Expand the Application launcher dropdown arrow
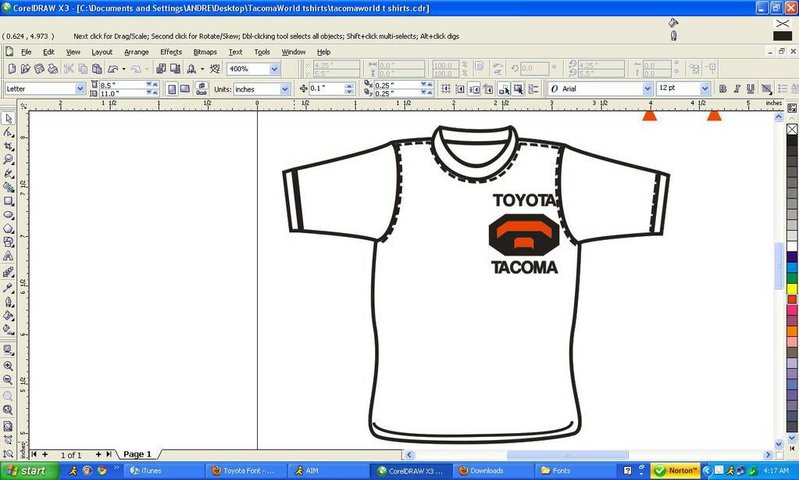 point(202,69)
